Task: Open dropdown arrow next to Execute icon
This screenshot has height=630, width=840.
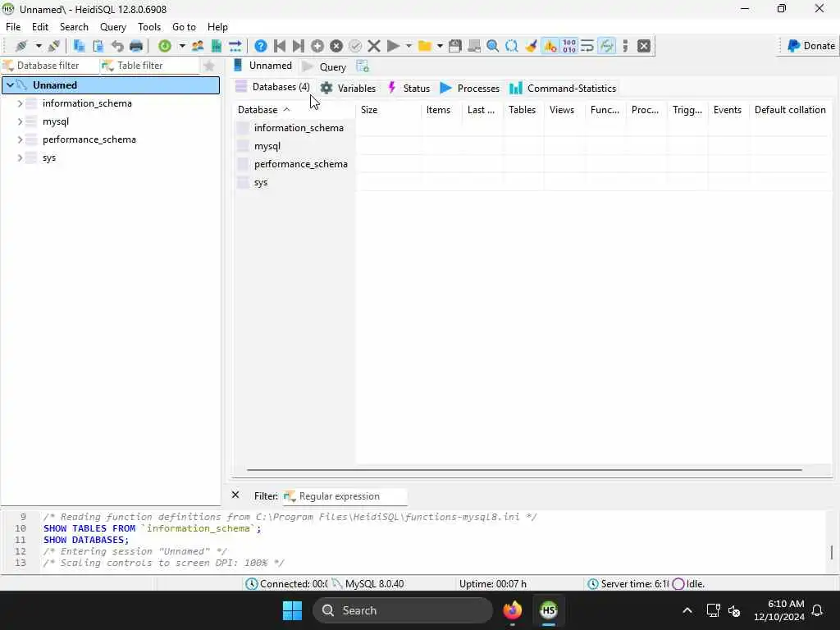Action: 409,46
